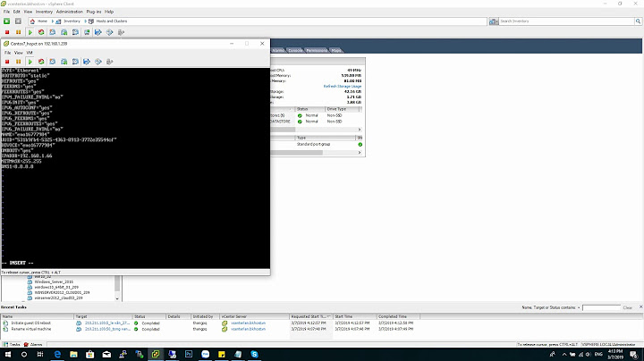Click the CD/DVD connect icon in main toolbar
644x361 pixels.
coord(110,32)
